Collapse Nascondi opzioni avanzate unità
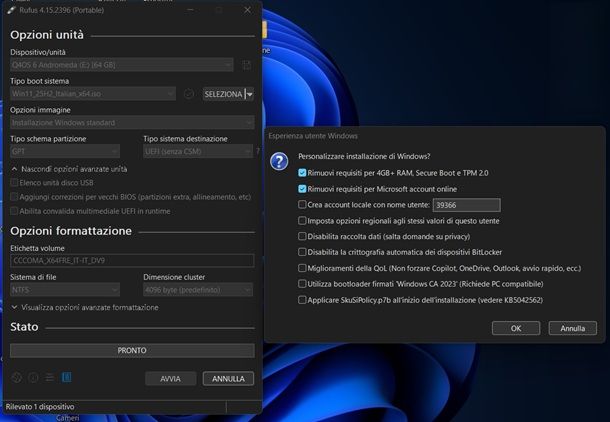This screenshot has width=610, height=422. coord(69,169)
